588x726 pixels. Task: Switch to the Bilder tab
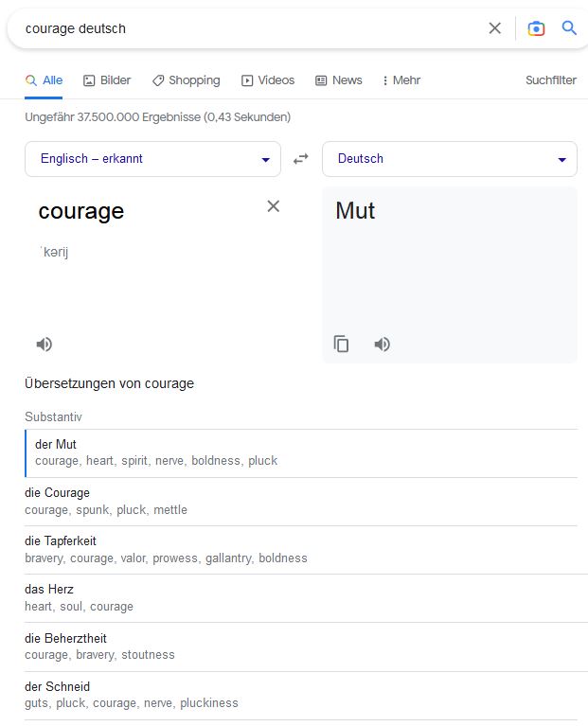click(107, 80)
